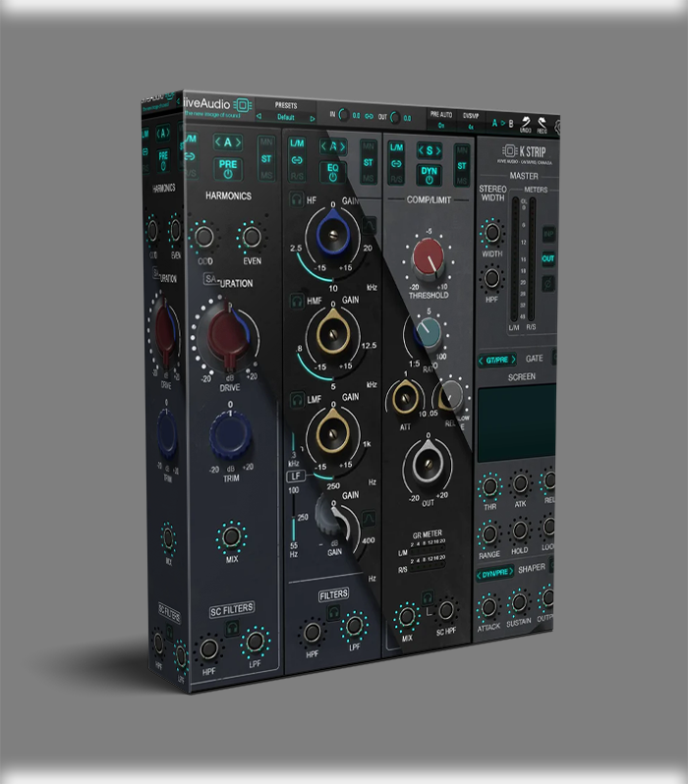Screen dimensions: 688x784
Task: Click the Harmonics MIX knob
Action: tap(231, 536)
